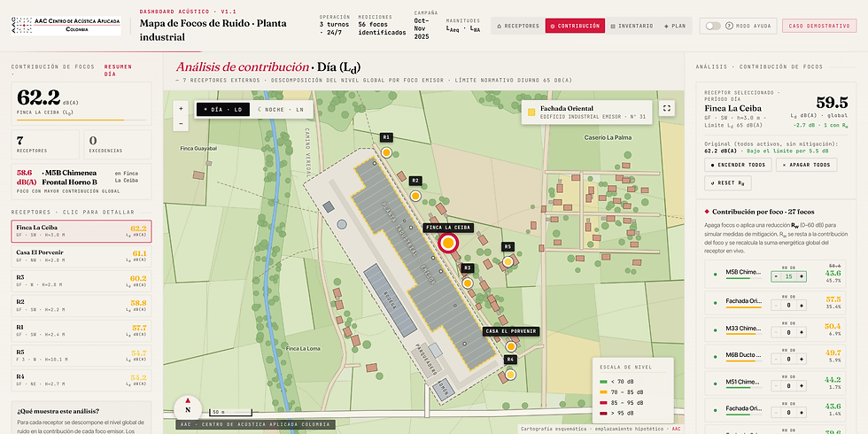Toggle the Modo Ayuda switch
Viewport: 868px width, 434px height.
tap(713, 26)
